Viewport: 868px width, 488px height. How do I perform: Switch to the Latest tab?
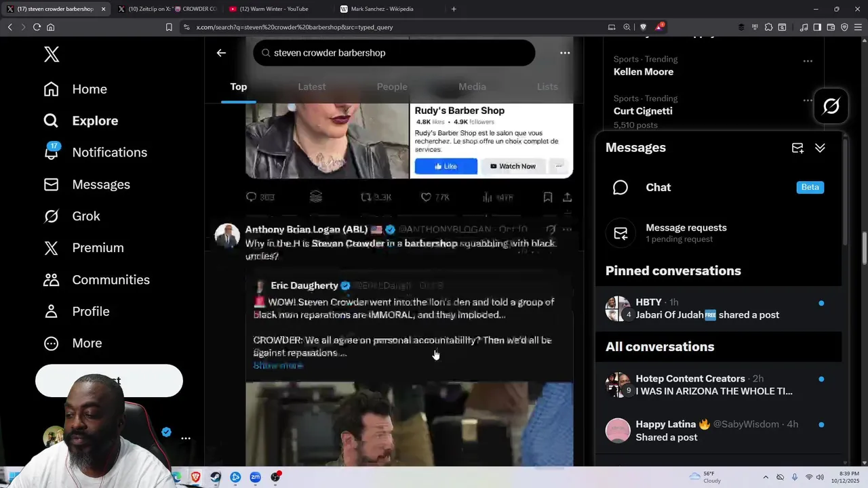(x=312, y=87)
